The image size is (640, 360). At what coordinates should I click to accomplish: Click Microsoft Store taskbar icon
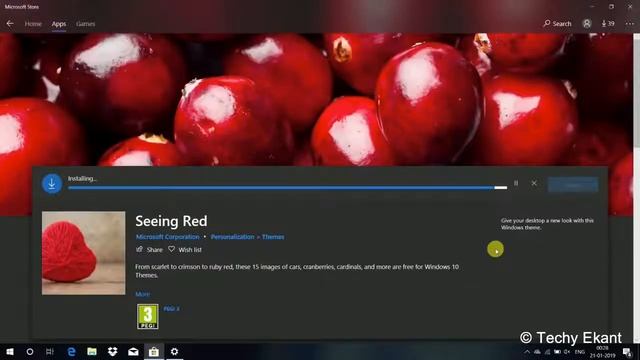[x=154, y=351]
